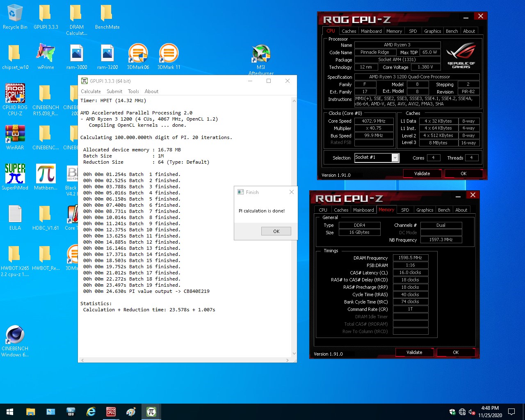Click OK in the lower CPU-Z Memory window
The image size is (525, 420).
pos(456,352)
